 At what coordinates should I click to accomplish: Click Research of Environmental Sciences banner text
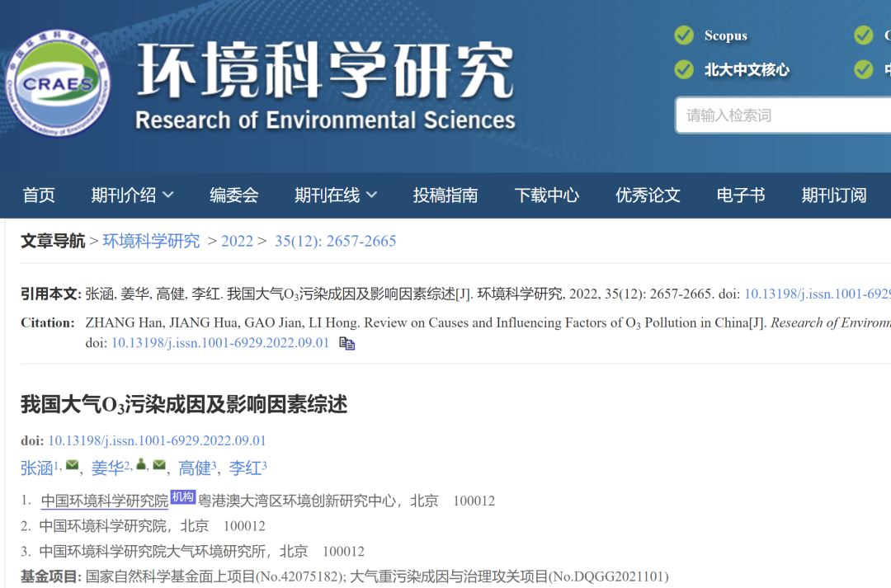(325, 120)
